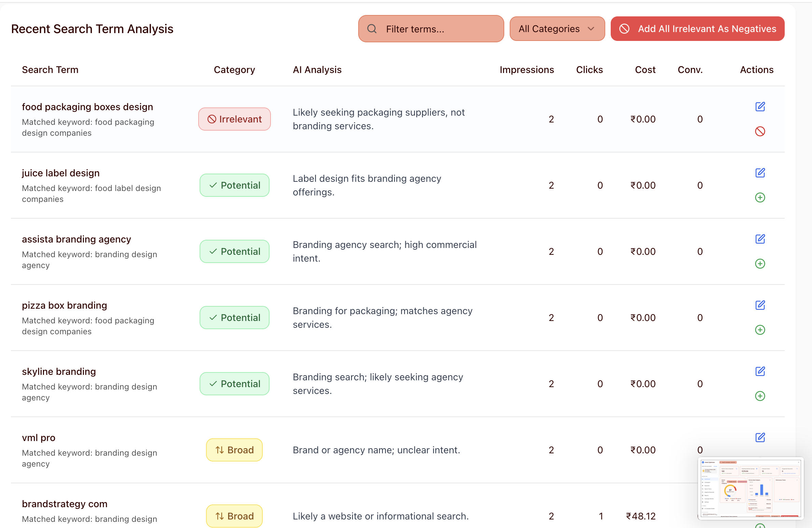812x528 pixels.
Task: Edit the food packaging boxes design row
Action: (x=760, y=107)
